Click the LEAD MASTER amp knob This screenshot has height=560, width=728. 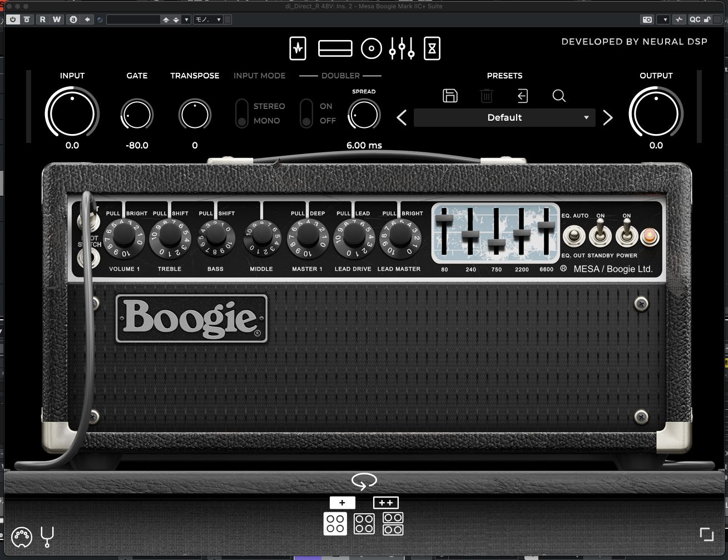[x=399, y=238]
